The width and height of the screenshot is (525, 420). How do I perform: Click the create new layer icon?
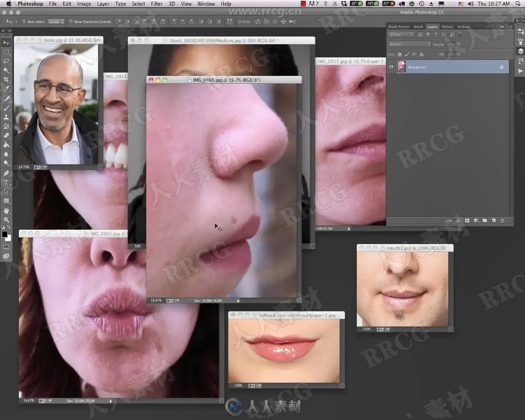[494, 221]
